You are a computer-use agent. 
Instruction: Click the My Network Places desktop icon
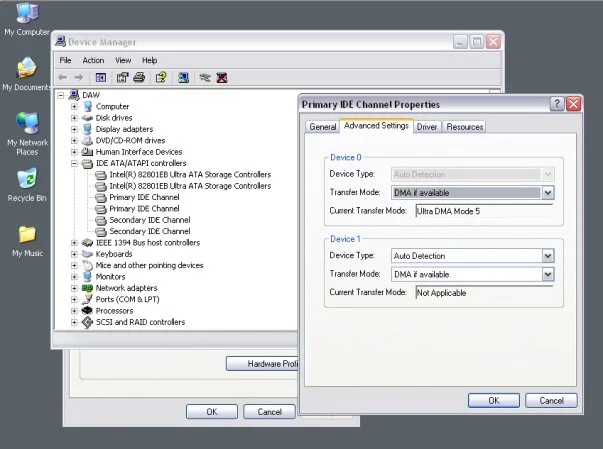[27, 123]
